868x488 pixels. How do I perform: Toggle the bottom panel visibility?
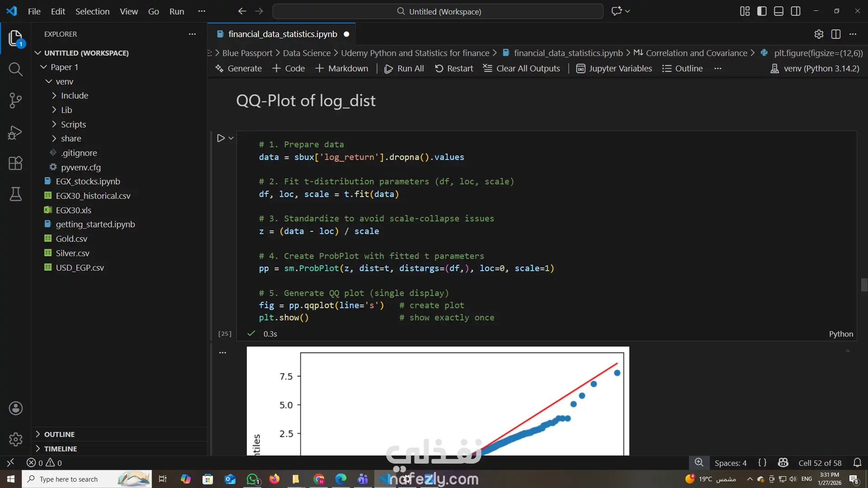[x=778, y=11]
